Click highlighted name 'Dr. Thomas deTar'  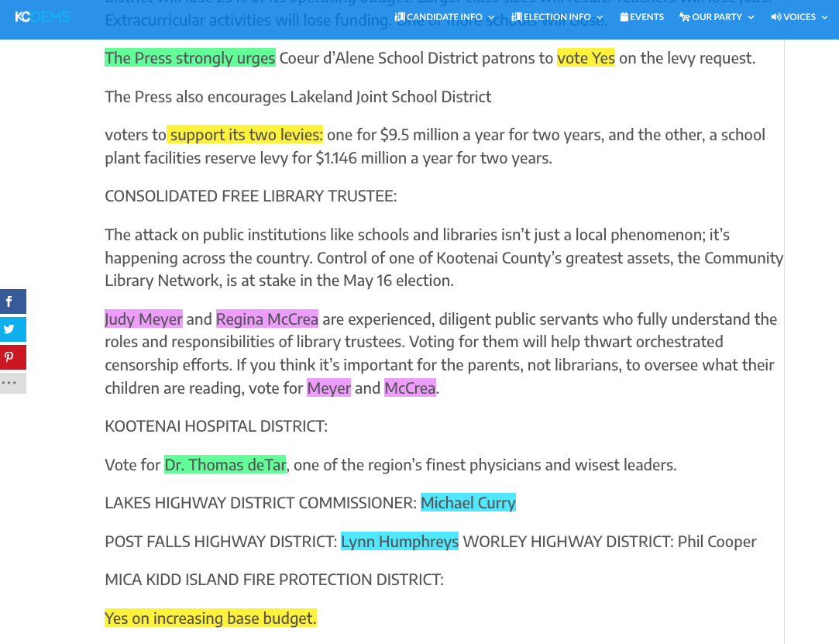(x=225, y=465)
